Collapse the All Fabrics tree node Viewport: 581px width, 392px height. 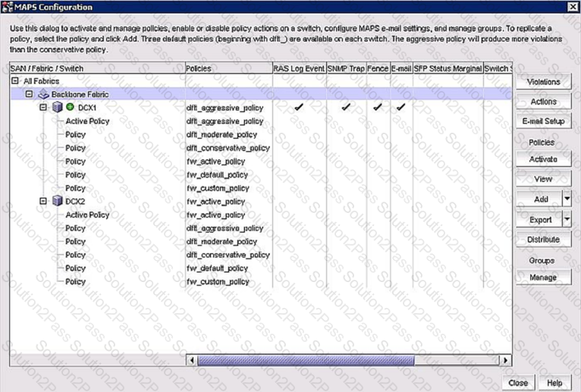tap(15, 80)
